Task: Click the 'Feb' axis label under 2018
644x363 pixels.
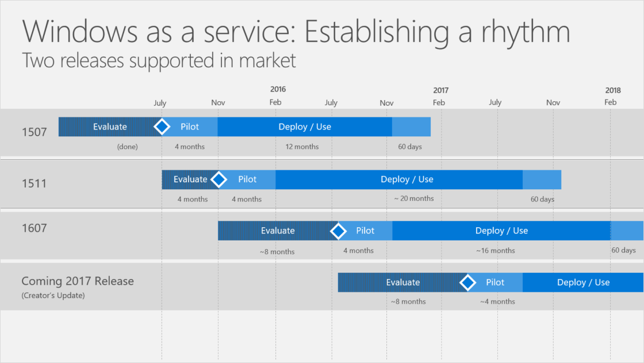Action: click(610, 102)
